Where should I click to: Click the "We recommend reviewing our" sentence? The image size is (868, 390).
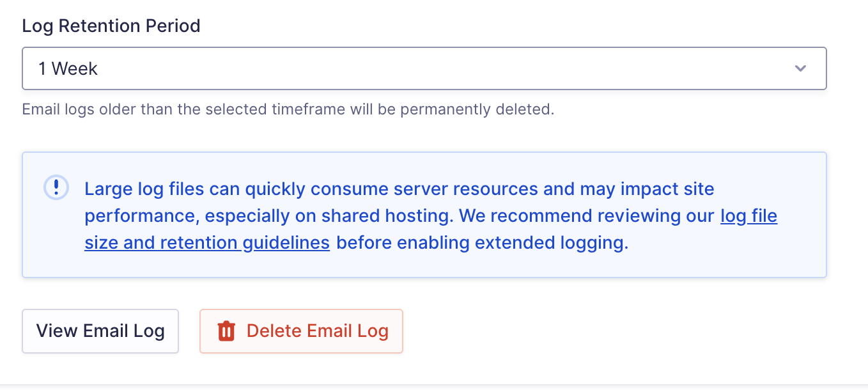click(x=587, y=216)
